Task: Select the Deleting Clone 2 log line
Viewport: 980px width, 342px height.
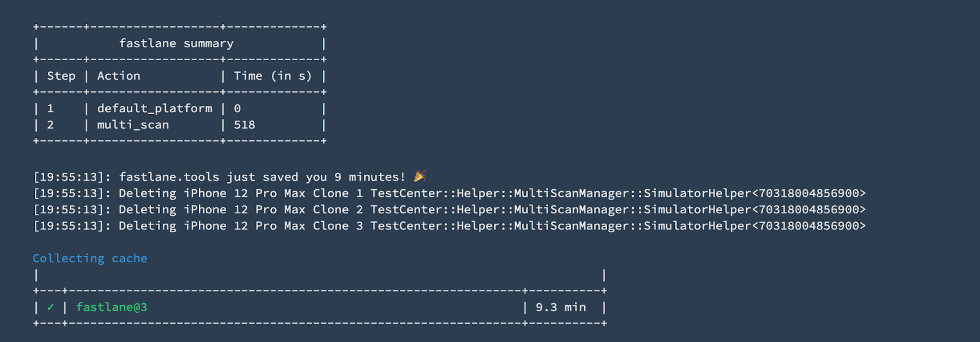Action: click(x=450, y=210)
